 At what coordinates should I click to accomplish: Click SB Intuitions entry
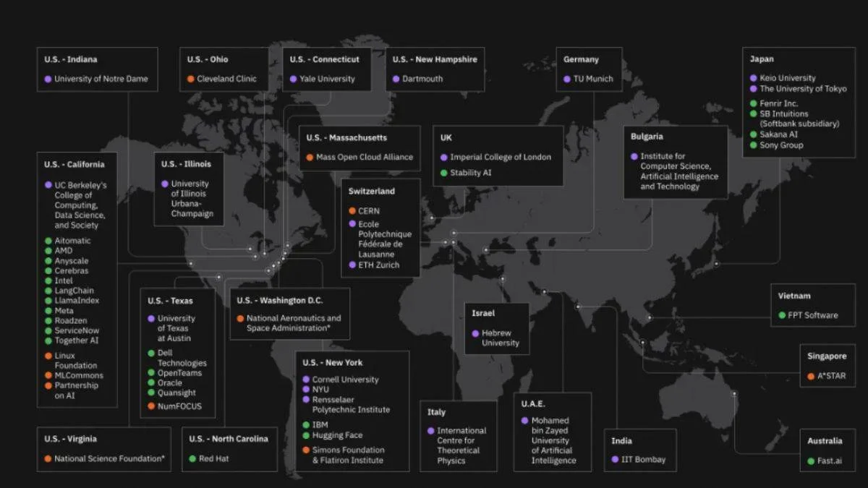795,119
